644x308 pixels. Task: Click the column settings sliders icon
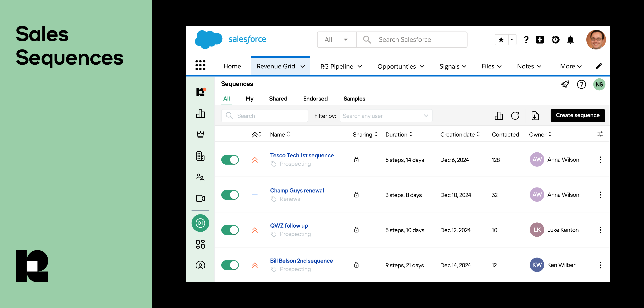(x=600, y=134)
